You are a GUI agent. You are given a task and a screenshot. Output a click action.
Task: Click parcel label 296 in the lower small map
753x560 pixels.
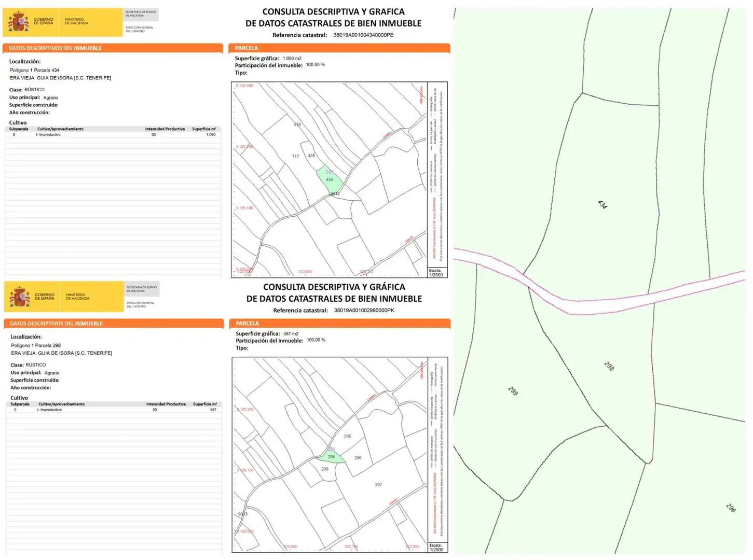coord(358,458)
